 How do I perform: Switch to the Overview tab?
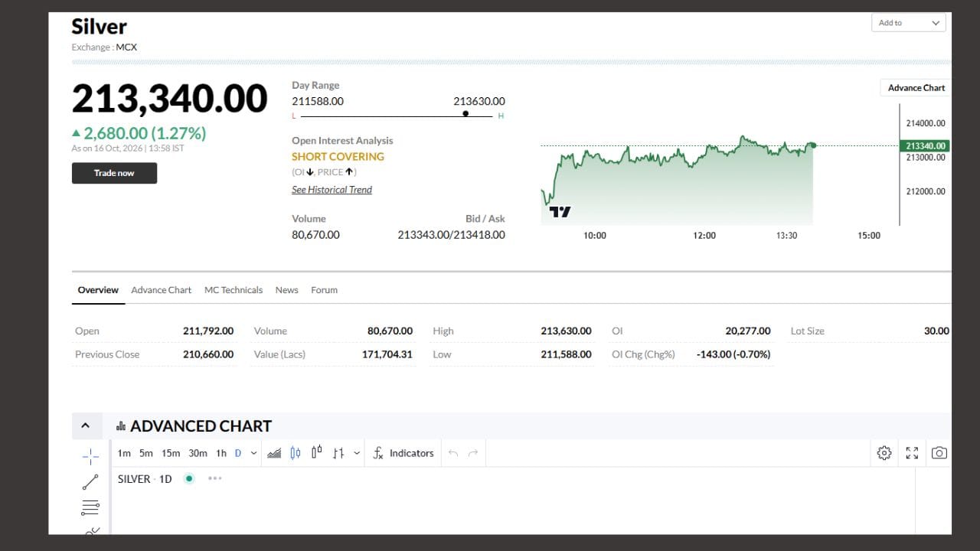coord(98,290)
